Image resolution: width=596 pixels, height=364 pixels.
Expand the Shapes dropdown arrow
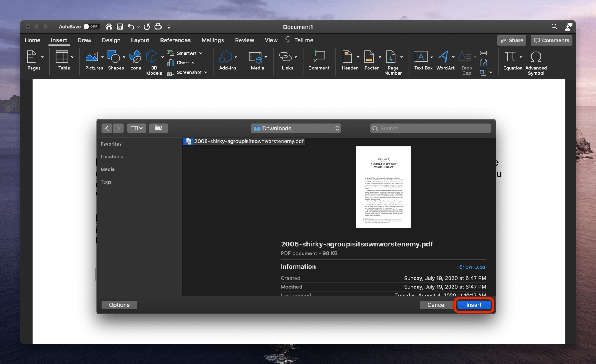124,56
